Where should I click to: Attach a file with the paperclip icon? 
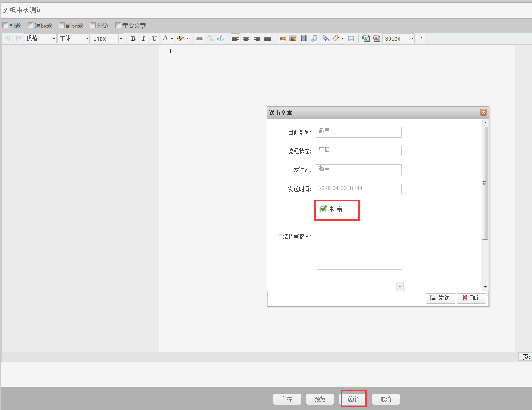click(x=325, y=39)
